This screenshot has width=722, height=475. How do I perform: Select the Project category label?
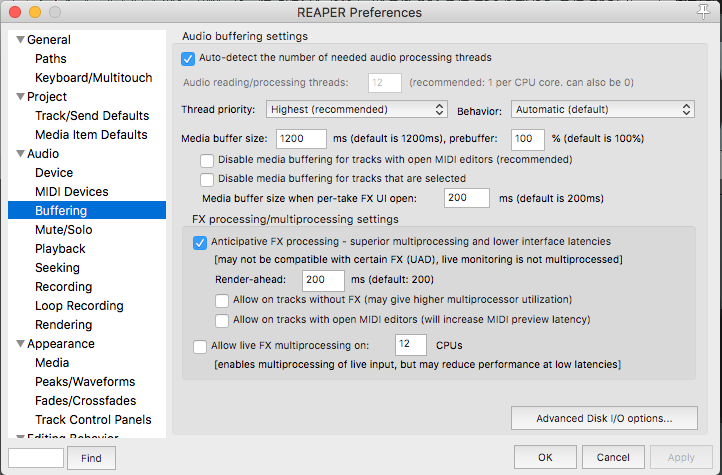tap(47, 97)
